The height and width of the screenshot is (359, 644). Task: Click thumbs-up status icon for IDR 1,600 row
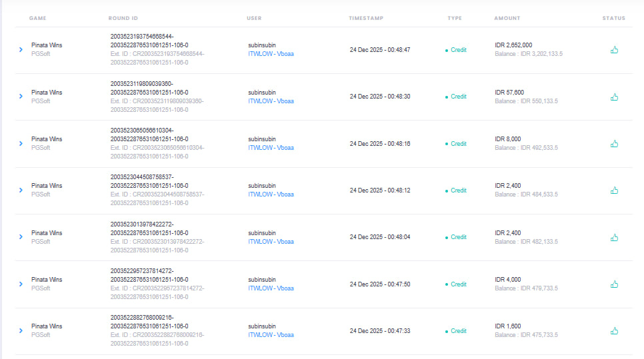(x=614, y=331)
